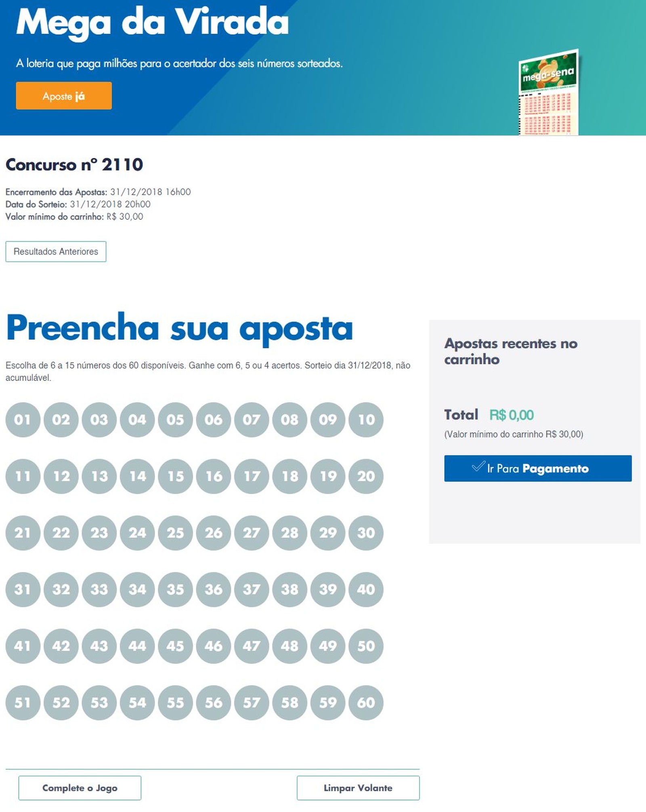Select number 60 ball
Image resolution: width=646 pixels, height=812 pixels.
366,703
